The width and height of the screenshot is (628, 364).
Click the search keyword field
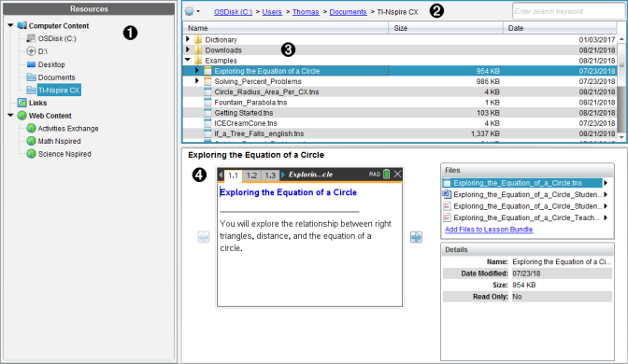click(568, 11)
